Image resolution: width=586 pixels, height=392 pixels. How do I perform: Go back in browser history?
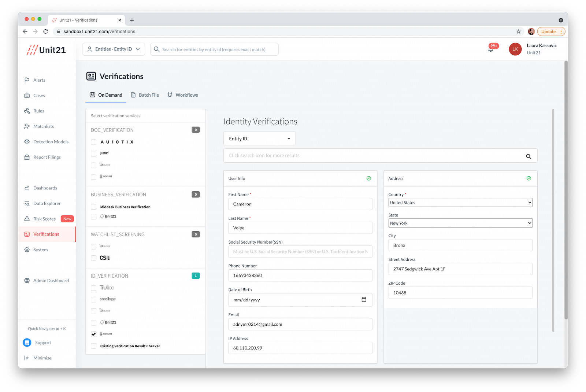pos(25,32)
